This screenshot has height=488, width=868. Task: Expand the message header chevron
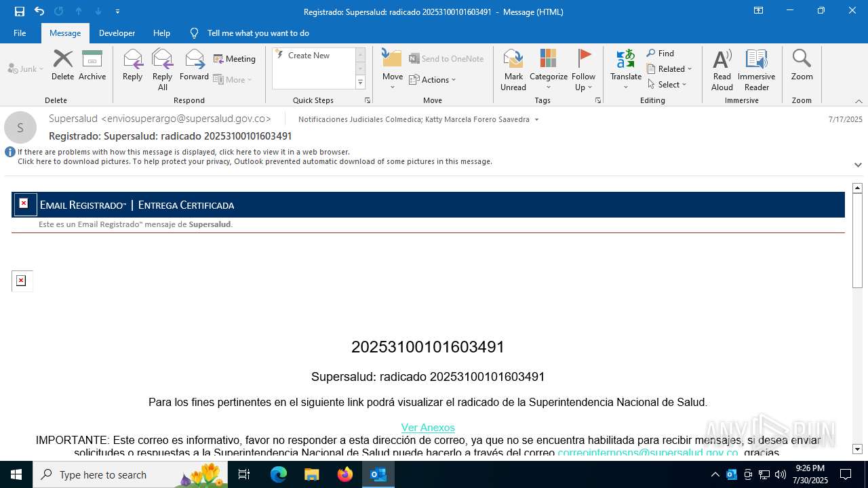pyautogui.click(x=858, y=165)
